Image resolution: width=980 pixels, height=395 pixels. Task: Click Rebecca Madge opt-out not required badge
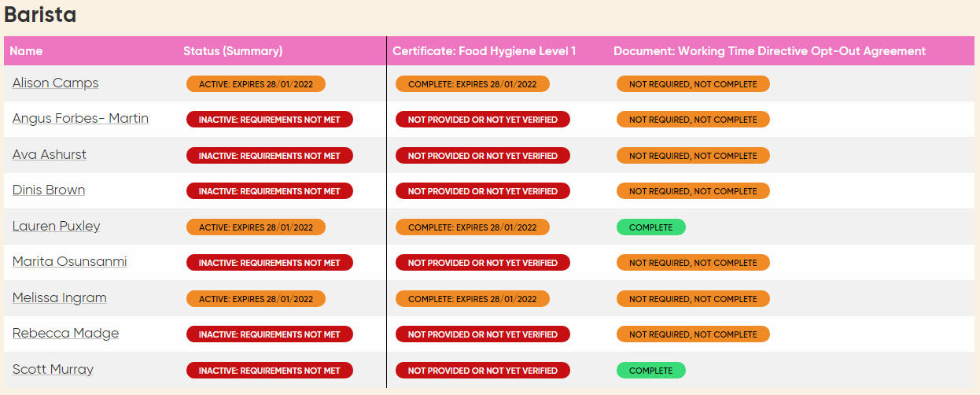click(693, 334)
